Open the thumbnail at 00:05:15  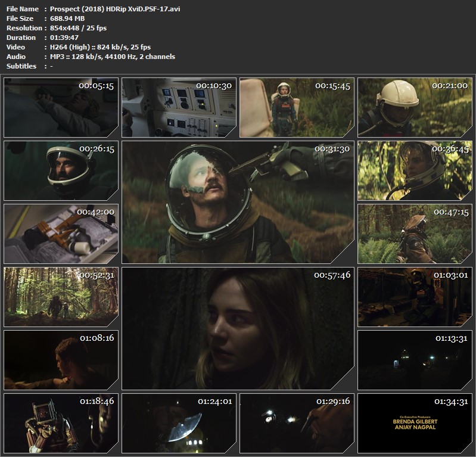pyautogui.click(x=61, y=107)
